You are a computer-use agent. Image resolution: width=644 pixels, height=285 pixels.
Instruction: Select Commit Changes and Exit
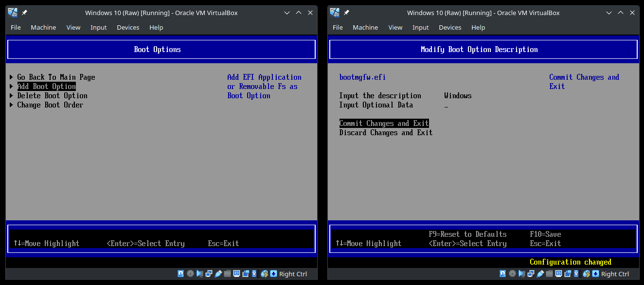(x=384, y=124)
